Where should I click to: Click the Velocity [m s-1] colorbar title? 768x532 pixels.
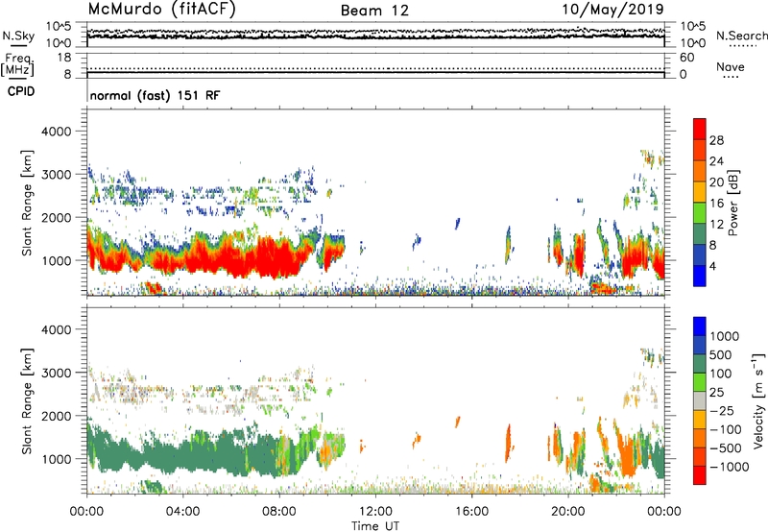(x=758, y=400)
